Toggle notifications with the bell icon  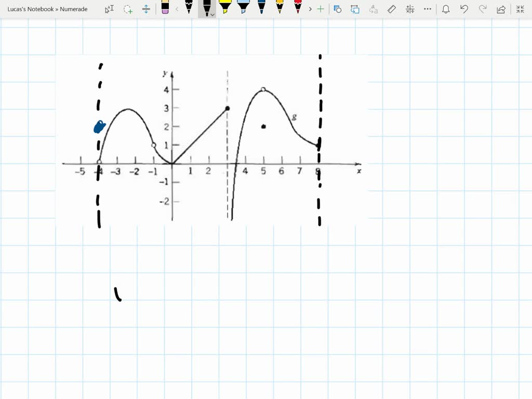tap(445, 9)
